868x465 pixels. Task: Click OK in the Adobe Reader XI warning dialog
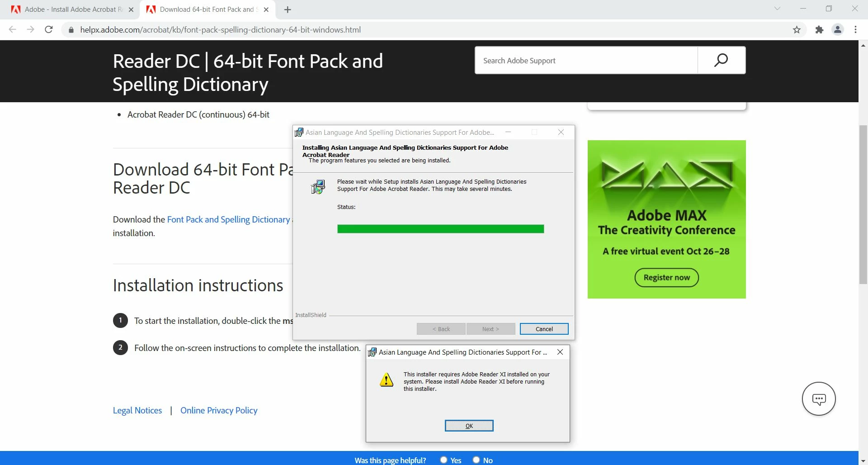coord(469,426)
